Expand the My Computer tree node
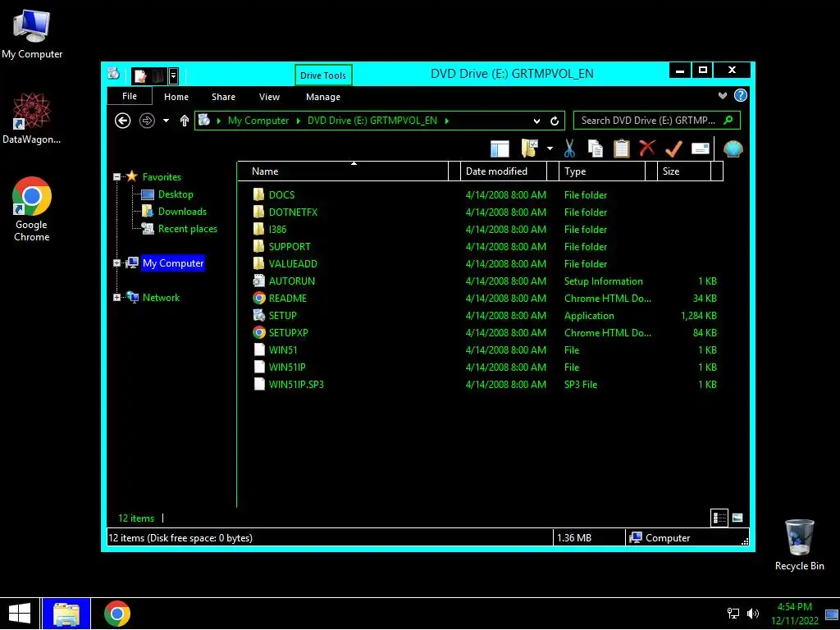Viewport: 840px width, 630px height. pyautogui.click(x=116, y=263)
